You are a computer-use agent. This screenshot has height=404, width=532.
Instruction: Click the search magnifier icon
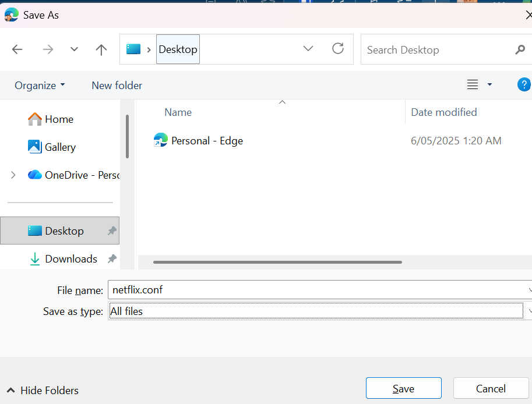(x=520, y=50)
